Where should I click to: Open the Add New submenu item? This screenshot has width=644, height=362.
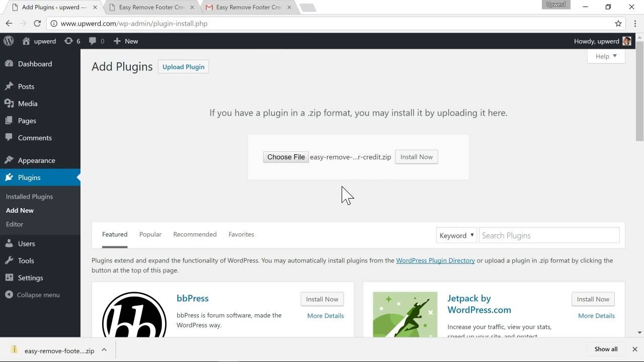coord(20,210)
